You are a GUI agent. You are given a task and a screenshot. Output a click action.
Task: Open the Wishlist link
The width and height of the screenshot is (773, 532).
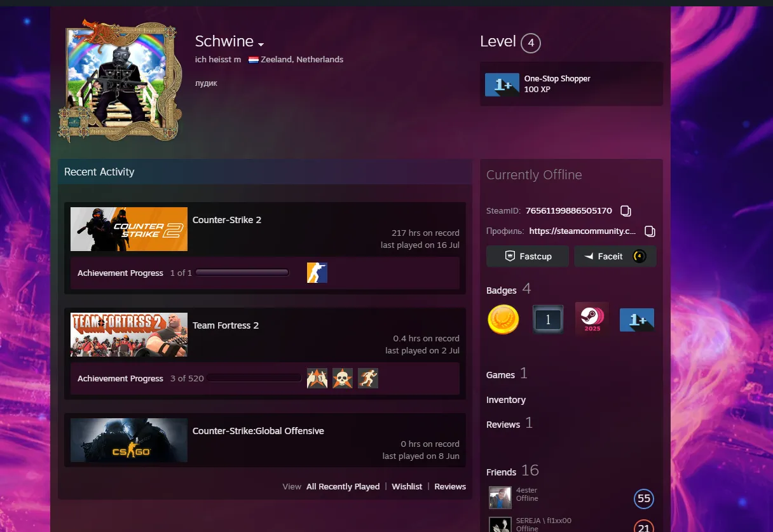pyautogui.click(x=407, y=486)
